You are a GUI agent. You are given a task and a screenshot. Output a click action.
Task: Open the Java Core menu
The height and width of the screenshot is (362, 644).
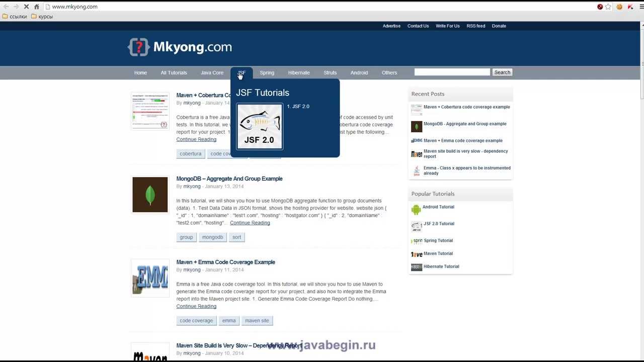tap(212, 73)
